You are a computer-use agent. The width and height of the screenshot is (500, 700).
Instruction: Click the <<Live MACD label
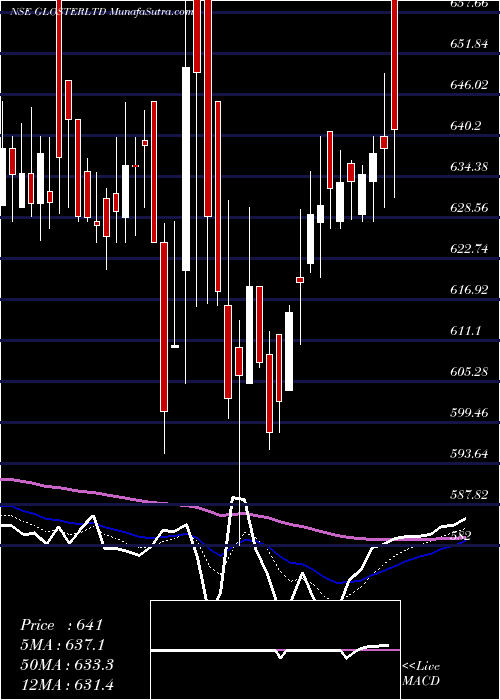click(421, 674)
